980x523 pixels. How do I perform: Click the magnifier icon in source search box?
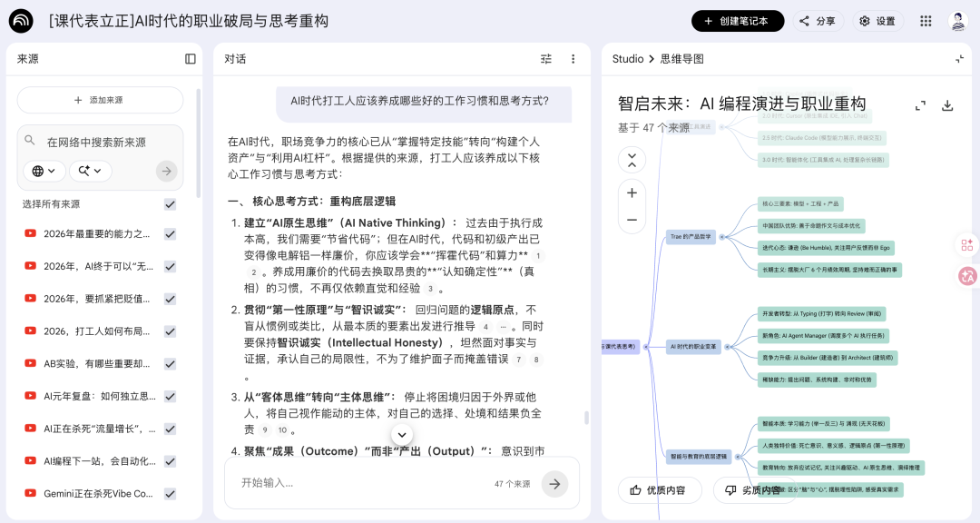[x=29, y=140]
